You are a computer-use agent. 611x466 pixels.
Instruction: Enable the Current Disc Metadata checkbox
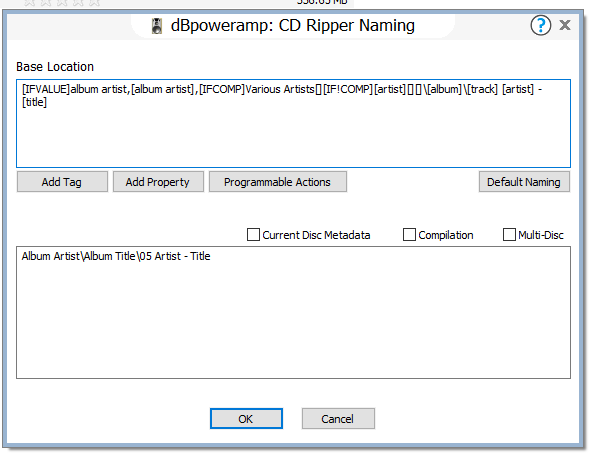coord(253,235)
